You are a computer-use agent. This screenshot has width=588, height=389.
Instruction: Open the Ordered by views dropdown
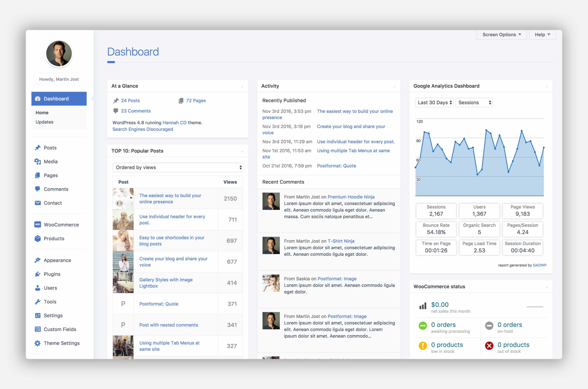[x=178, y=167]
